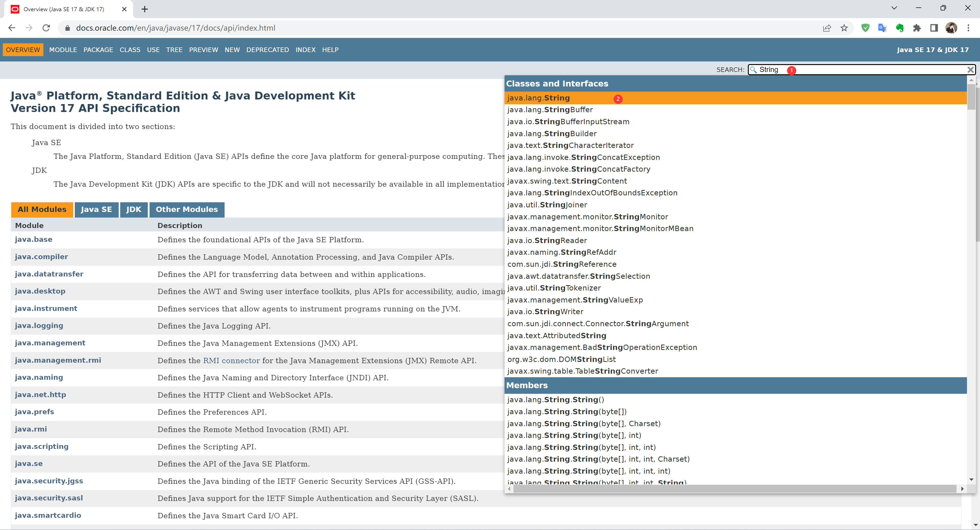Click the tab search chevron
980x530 pixels.
coord(894,8)
